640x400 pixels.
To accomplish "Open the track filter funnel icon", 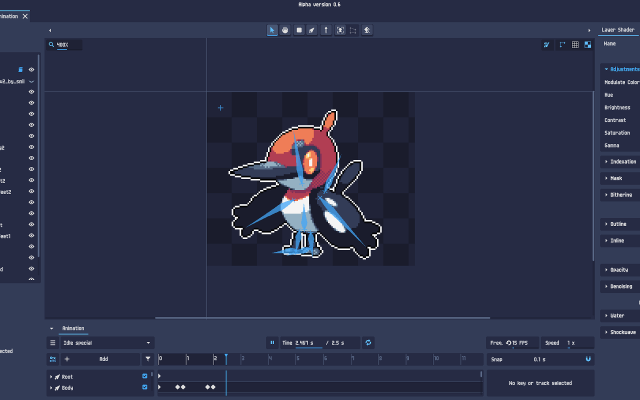I will click(148, 359).
